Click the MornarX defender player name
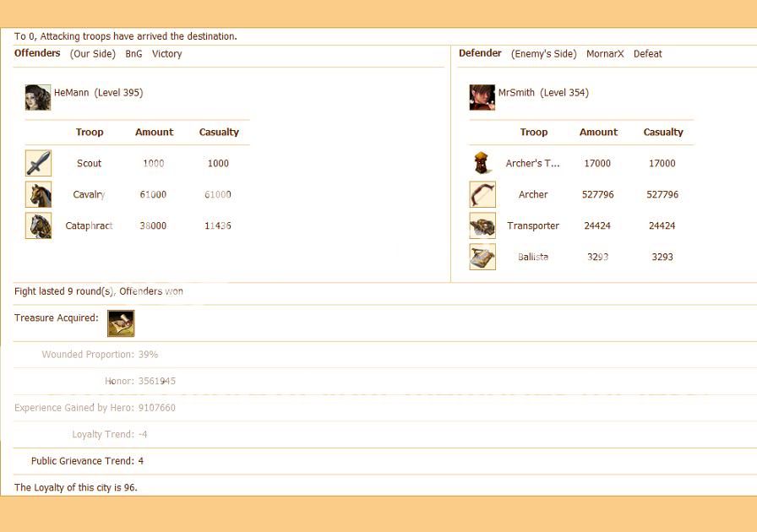Image resolution: width=757 pixels, height=532 pixels. pos(605,54)
